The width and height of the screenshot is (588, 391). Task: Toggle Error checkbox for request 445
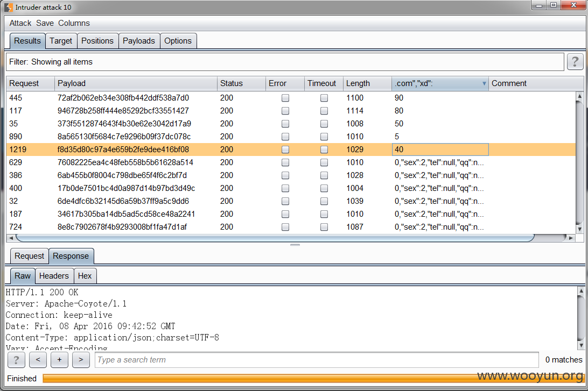click(x=285, y=98)
